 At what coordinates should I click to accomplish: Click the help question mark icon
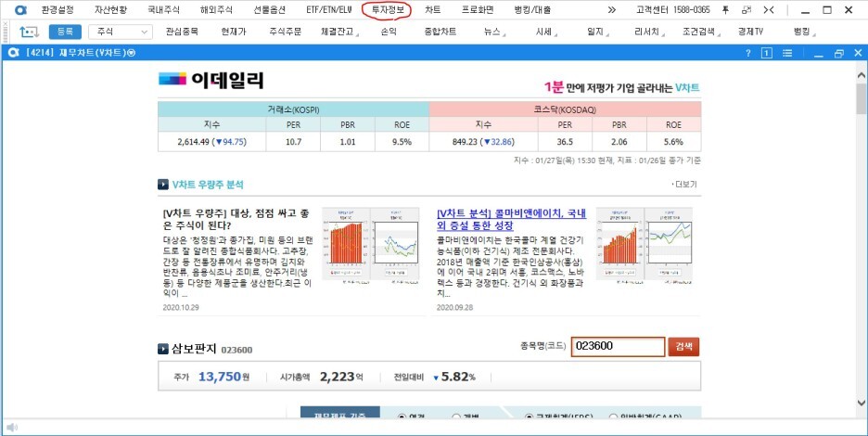pyautogui.click(x=747, y=53)
